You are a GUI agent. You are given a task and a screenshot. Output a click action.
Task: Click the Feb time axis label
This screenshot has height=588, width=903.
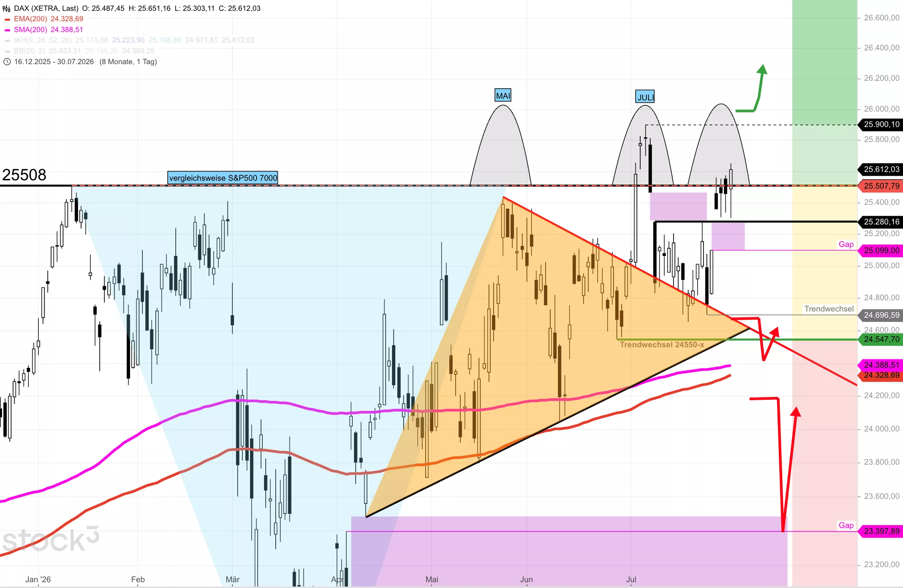tap(138, 579)
